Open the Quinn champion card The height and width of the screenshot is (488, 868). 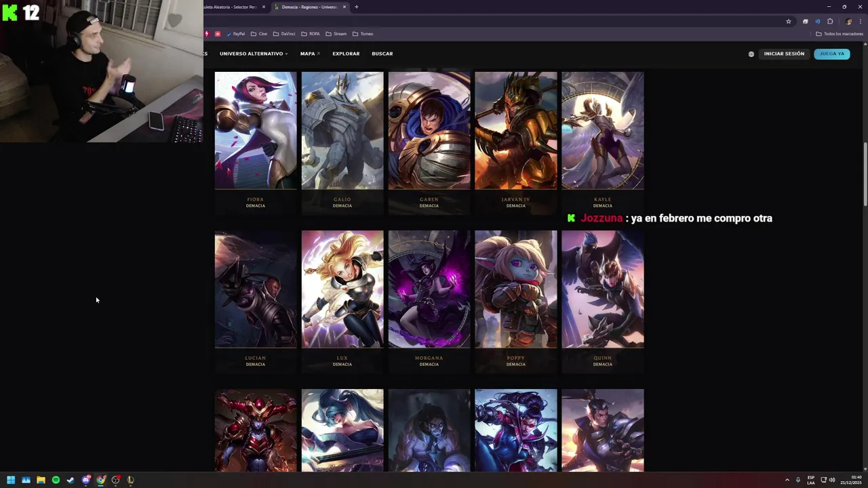[x=603, y=302]
